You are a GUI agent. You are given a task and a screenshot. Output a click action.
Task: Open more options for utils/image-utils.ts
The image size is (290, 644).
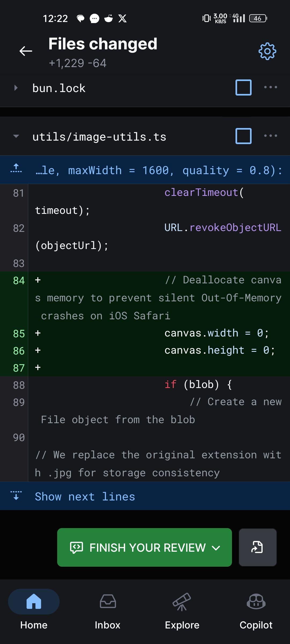(x=270, y=136)
